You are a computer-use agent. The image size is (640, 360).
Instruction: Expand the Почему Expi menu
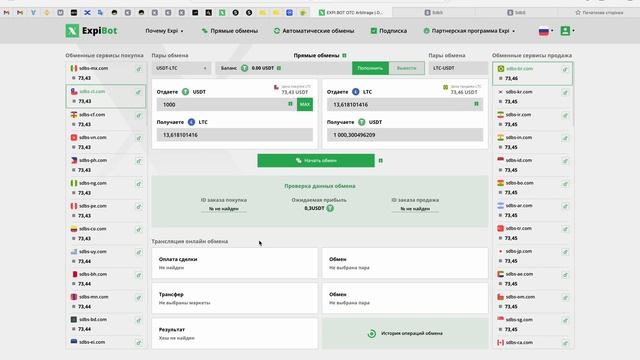point(164,31)
